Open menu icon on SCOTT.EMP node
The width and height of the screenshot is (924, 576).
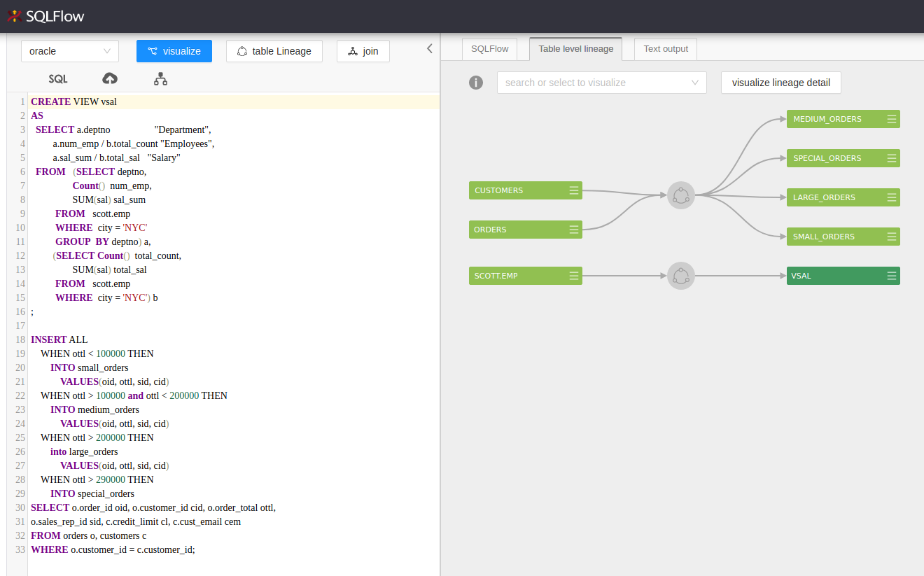[574, 276]
